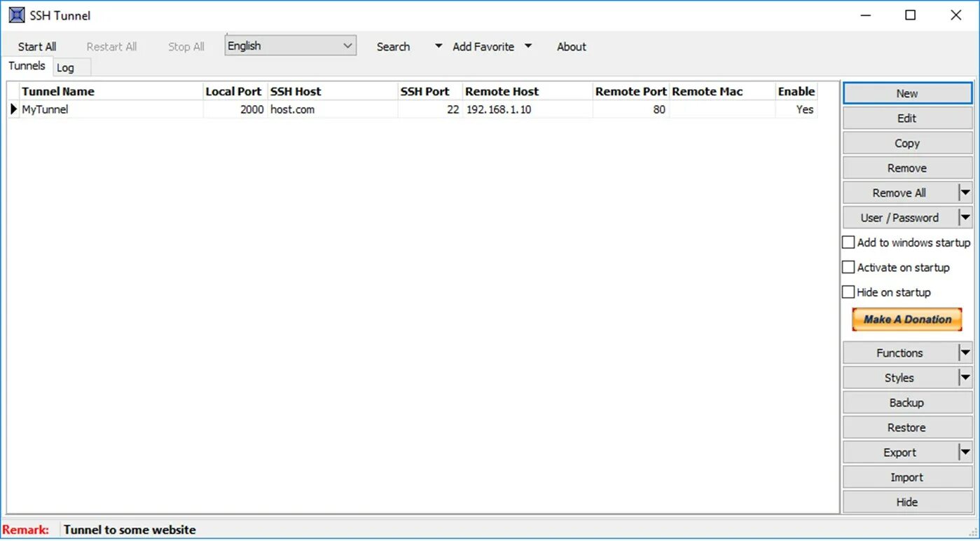The height and width of the screenshot is (541, 980).
Task: Click the host.com SSH Host cell
Action: pos(333,109)
